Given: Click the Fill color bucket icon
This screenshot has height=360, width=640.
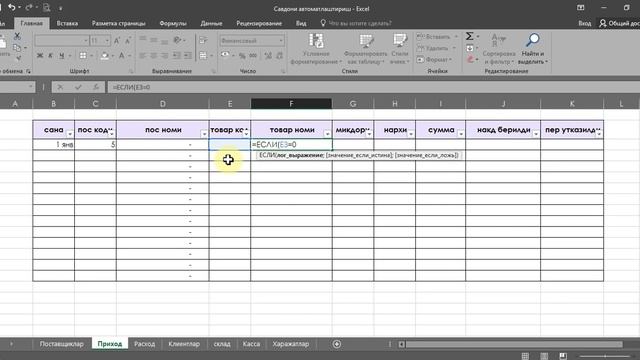Looking at the screenshot, I should coord(104,56).
